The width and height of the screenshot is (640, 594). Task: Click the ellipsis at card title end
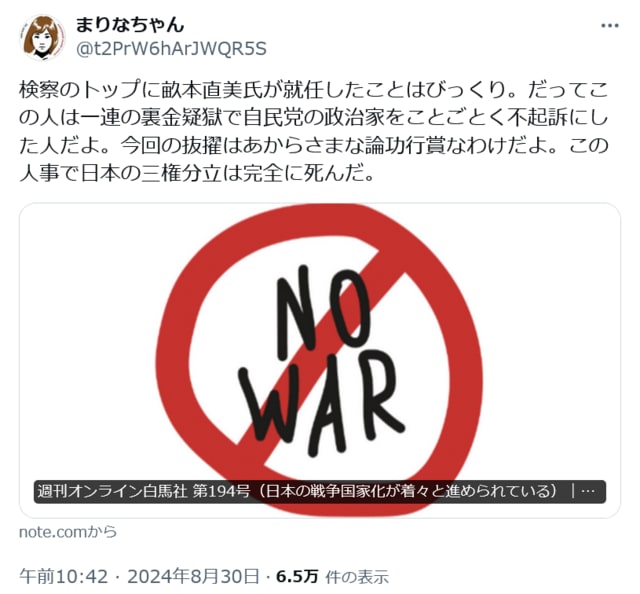(587, 492)
